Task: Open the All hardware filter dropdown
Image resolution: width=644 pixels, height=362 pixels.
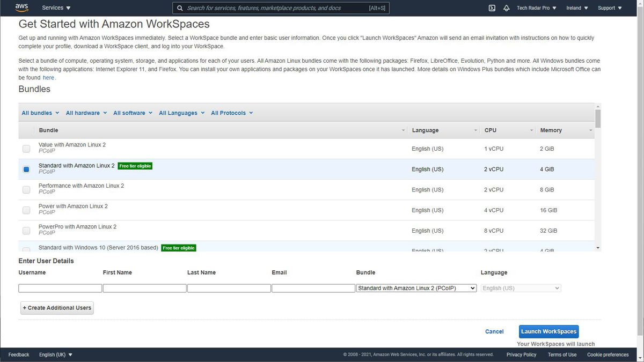Action: tap(85, 113)
